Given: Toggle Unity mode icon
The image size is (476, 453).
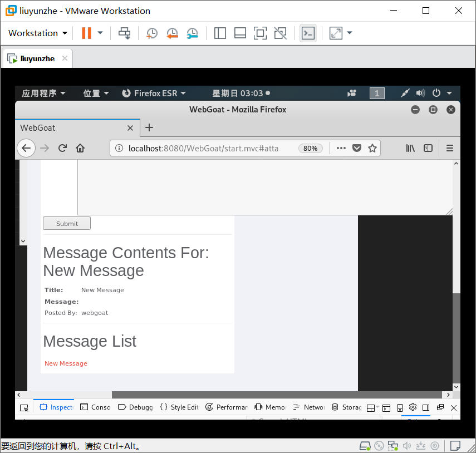Looking at the screenshot, I should pyautogui.click(x=280, y=33).
